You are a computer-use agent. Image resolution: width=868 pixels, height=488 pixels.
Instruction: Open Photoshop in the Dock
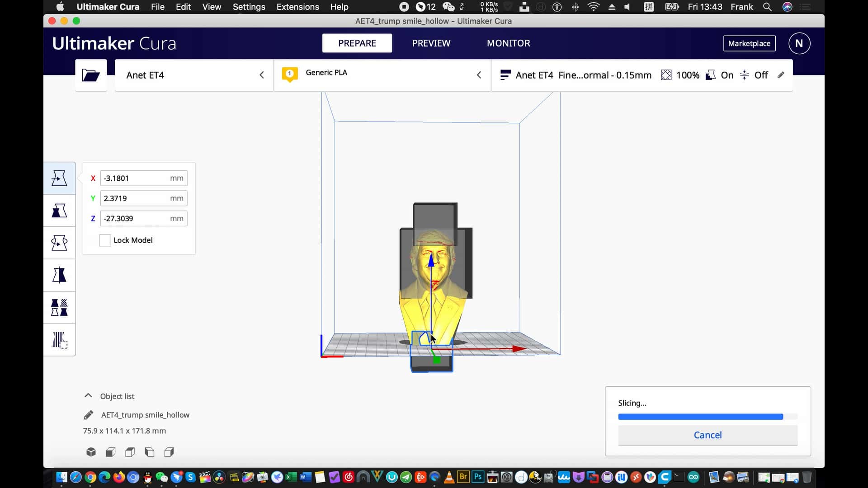point(477,477)
